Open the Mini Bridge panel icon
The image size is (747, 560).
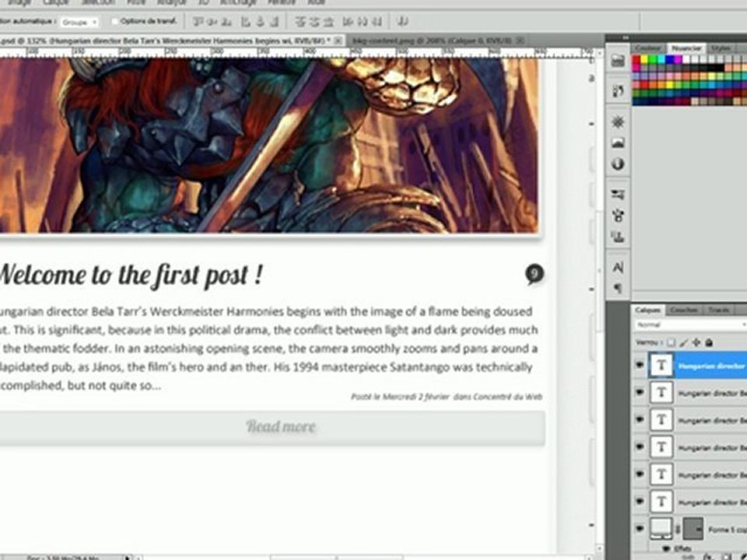click(618, 61)
